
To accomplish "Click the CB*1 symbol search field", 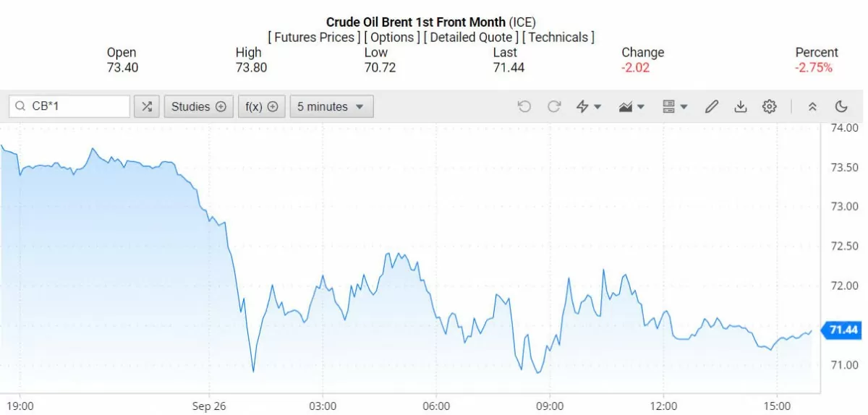I will 76,107.
